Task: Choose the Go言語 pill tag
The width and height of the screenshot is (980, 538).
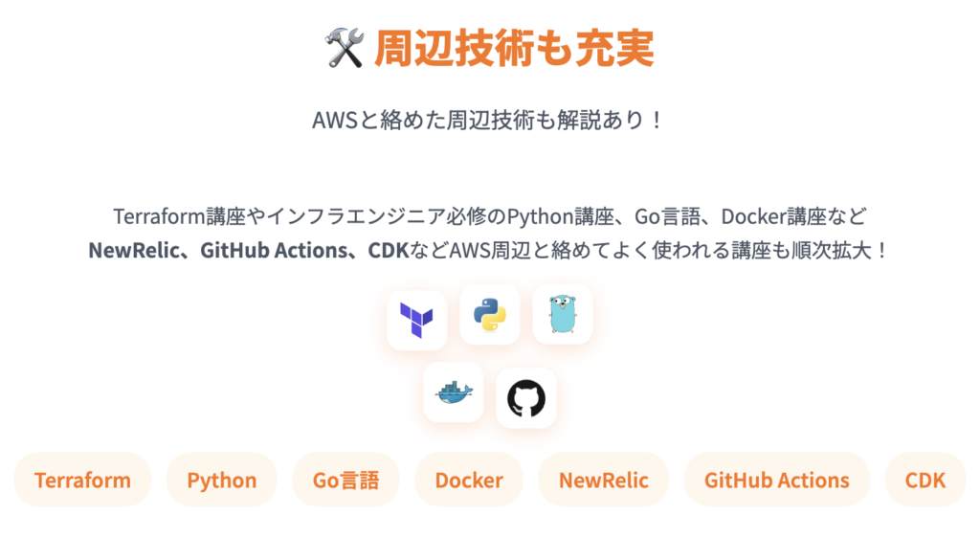Action: [x=345, y=480]
